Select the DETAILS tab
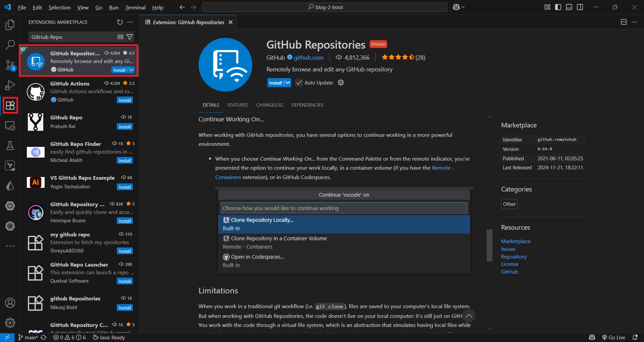 211,105
